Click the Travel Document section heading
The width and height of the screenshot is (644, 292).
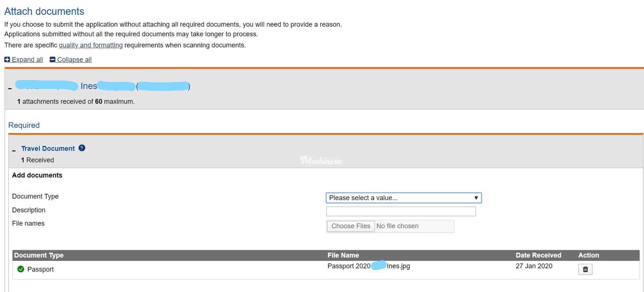pyautogui.click(x=48, y=148)
